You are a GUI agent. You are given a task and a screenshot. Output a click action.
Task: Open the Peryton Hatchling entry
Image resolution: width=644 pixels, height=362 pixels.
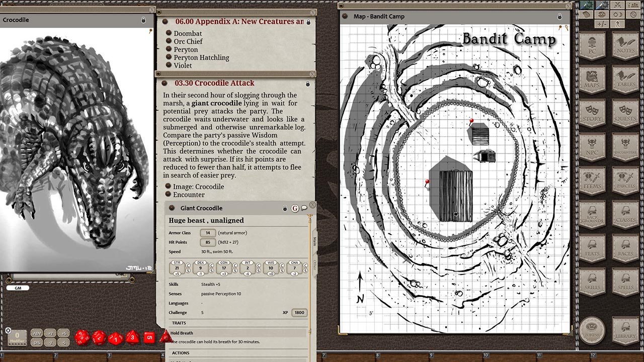click(x=201, y=57)
